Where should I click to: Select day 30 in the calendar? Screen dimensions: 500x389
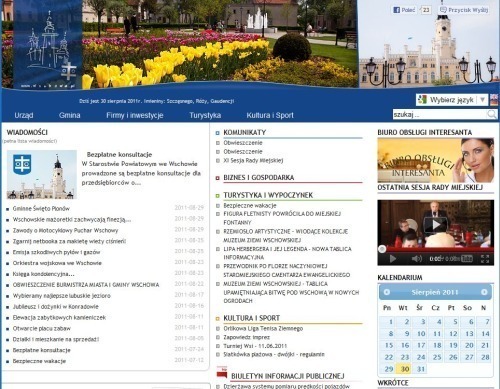tap(405, 369)
